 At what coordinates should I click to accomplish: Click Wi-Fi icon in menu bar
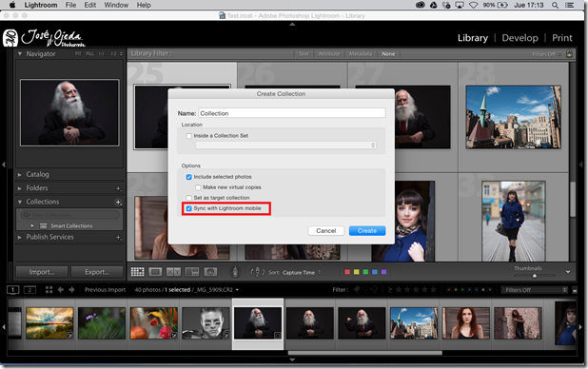(x=474, y=5)
